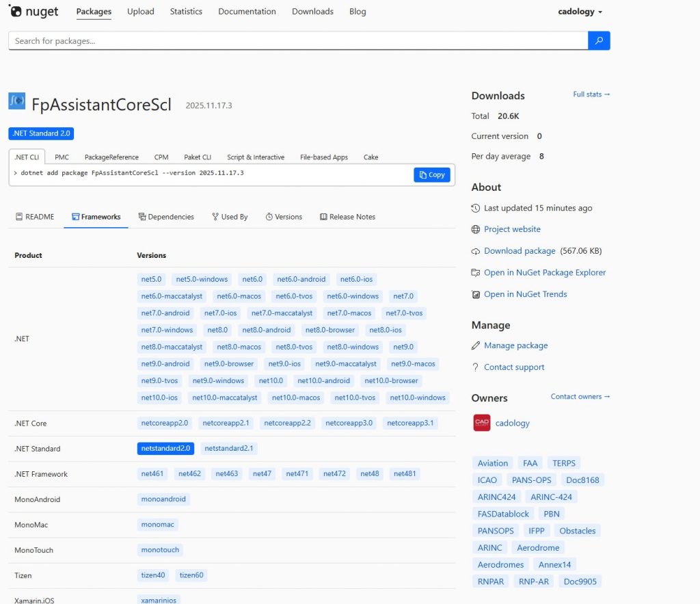Open the Full stats link
Image resolution: width=700 pixels, height=604 pixels.
coord(591,94)
